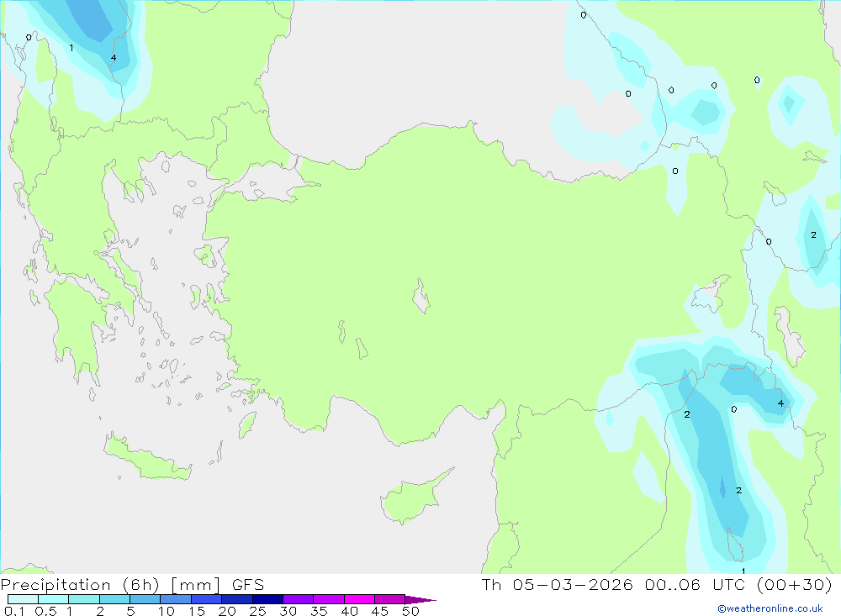
Task: Click the "50" legend scale label
Action: (410, 611)
